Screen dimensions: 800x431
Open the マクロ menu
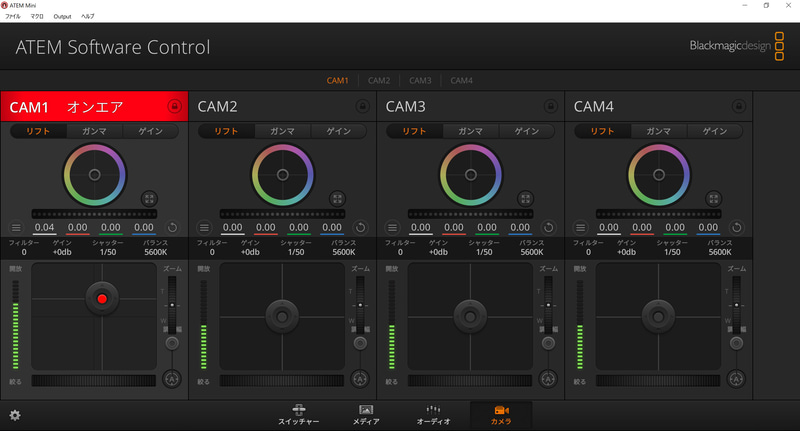(x=37, y=16)
